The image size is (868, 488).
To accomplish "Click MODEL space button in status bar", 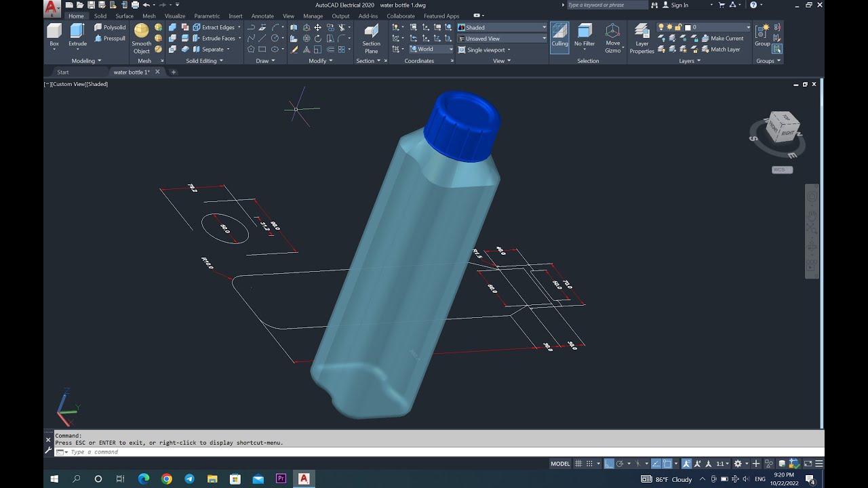I will [560, 464].
